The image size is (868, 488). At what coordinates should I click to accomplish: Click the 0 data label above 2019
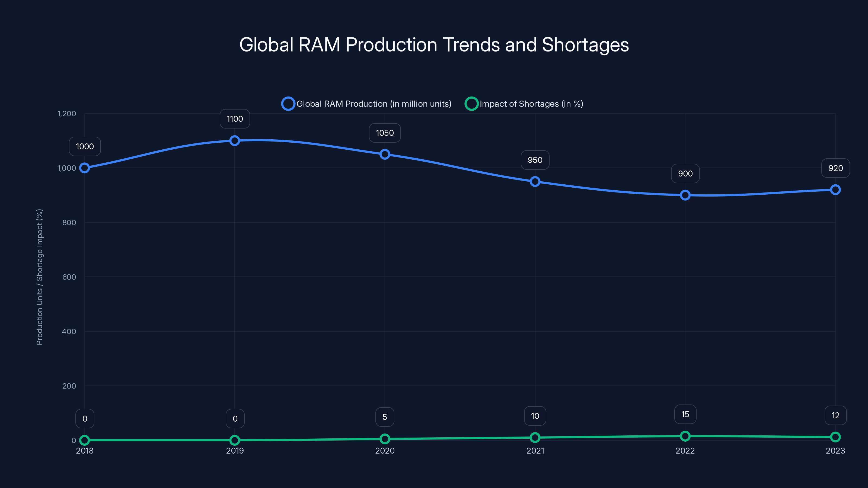(235, 419)
